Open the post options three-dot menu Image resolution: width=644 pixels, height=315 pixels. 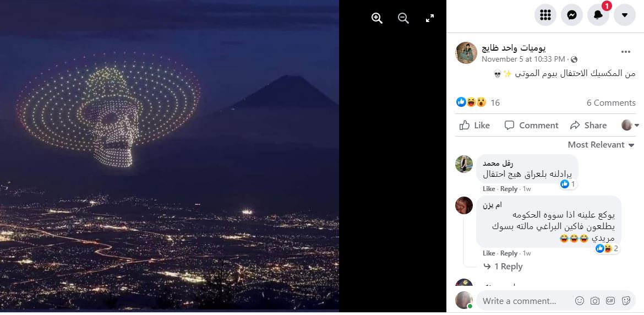pos(626,52)
